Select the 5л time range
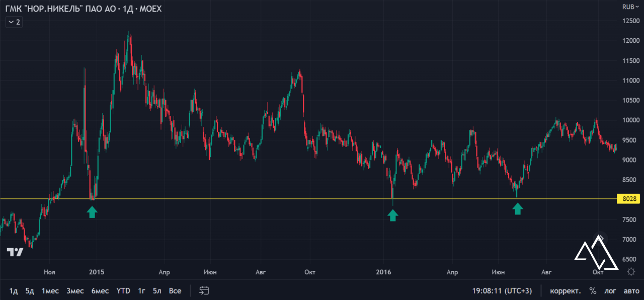The height and width of the screenshot is (300, 644). 157,291
